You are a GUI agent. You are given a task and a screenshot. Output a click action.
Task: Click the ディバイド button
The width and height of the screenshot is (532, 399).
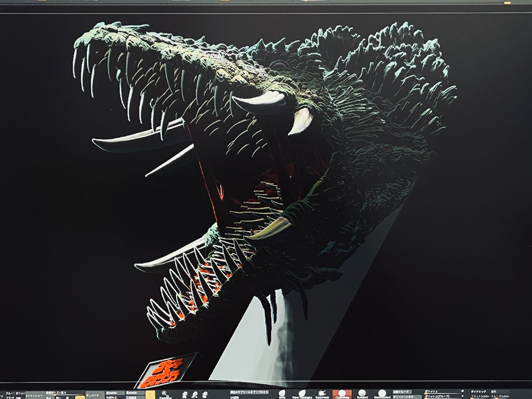click(95, 395)
